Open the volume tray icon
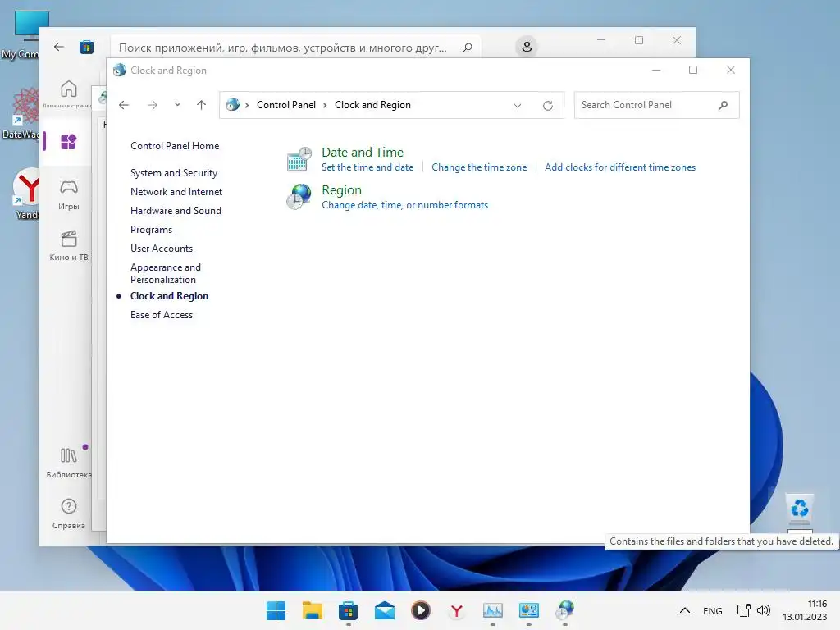 [x=764, y=610]
